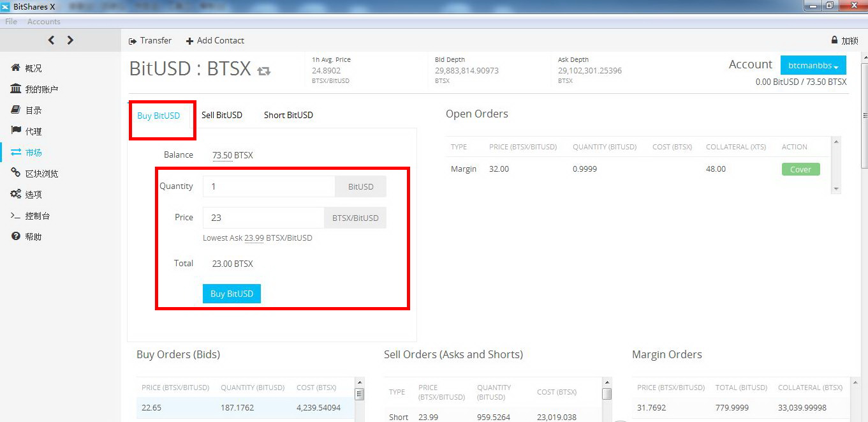Click the gears icon beside 选项
Screen dimensions: 868x422
click(x=16, y=194)
